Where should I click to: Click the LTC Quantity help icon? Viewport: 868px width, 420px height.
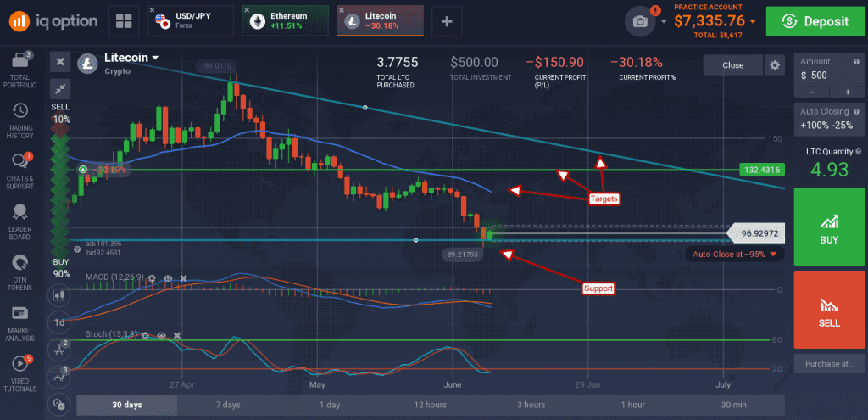tap(859, 151)
